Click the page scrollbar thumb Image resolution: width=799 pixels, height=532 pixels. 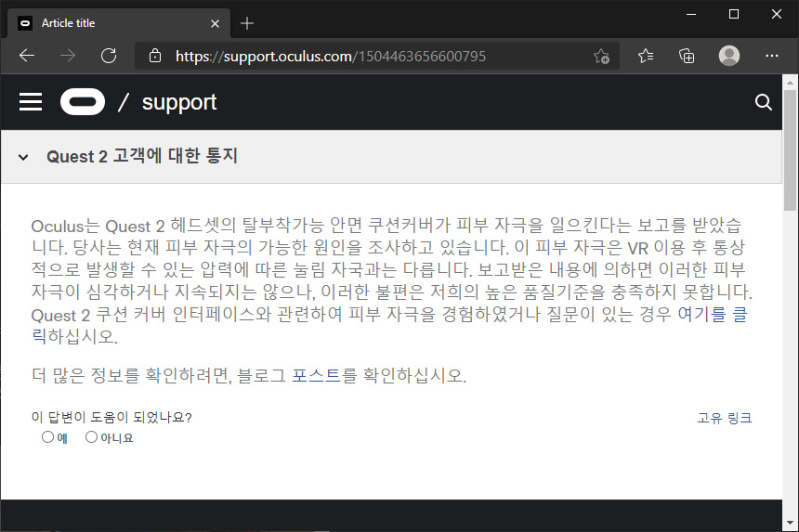click(791, 150)
